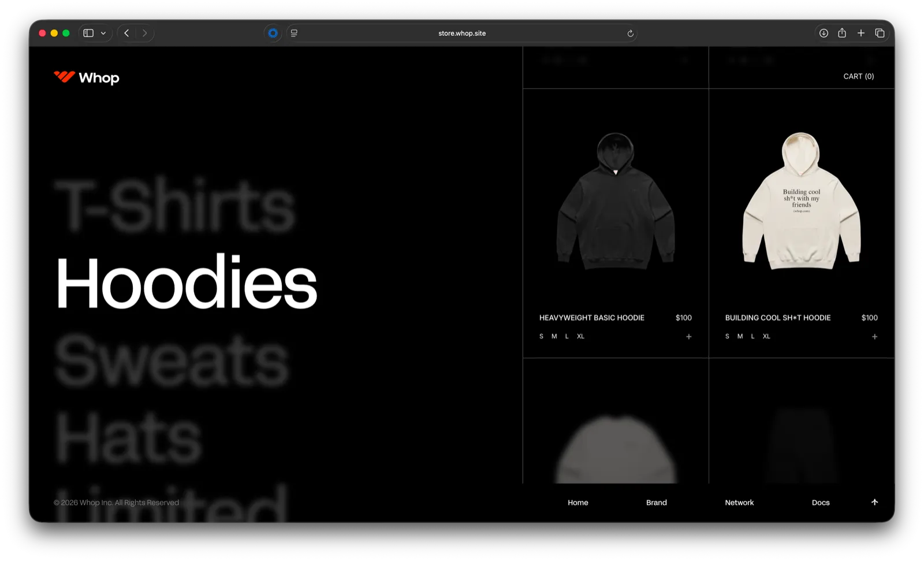Open the Brand footer link
This screenshot has height=561, width=924.
[657, 503]
